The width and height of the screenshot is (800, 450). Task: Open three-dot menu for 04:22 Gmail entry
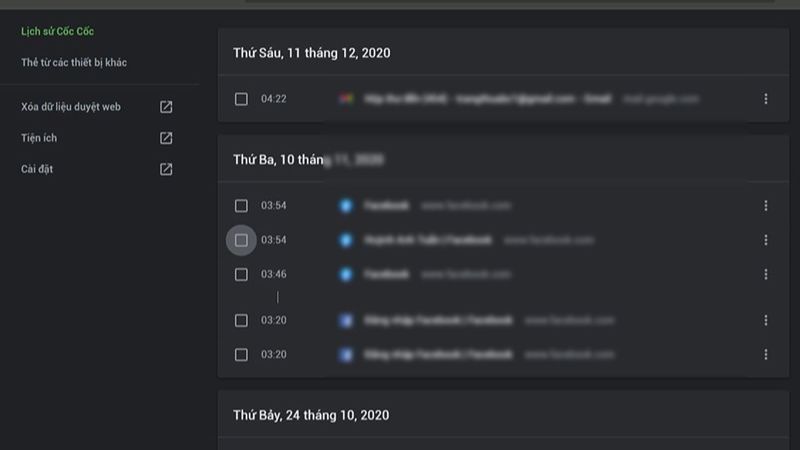pos(766,99)
